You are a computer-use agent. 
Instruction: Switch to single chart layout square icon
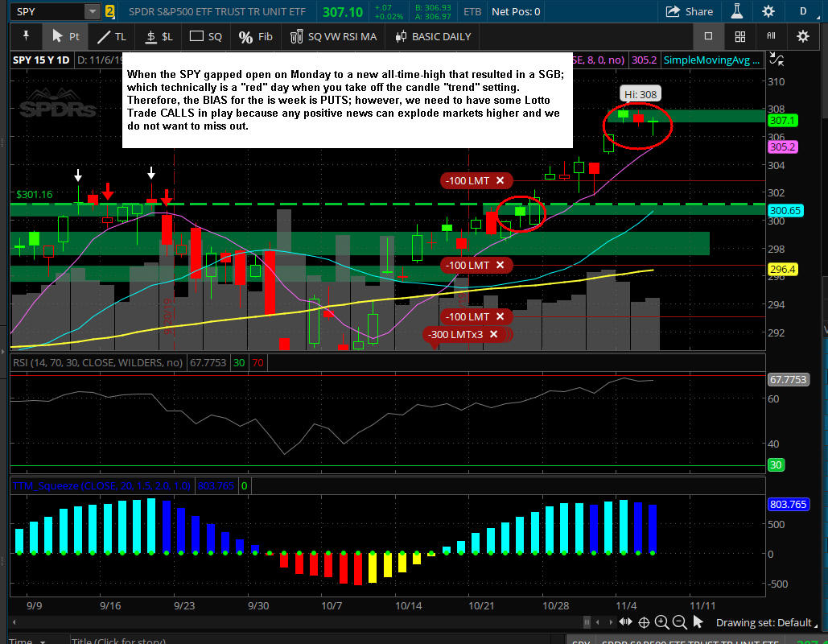[x=709, y=36]
